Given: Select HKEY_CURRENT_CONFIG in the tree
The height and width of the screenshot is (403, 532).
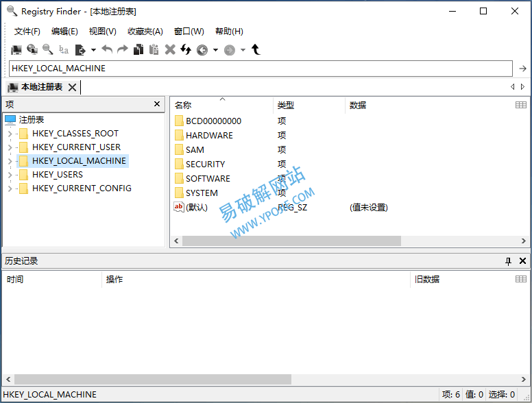Looking at the screenshot, I should 82,188.
